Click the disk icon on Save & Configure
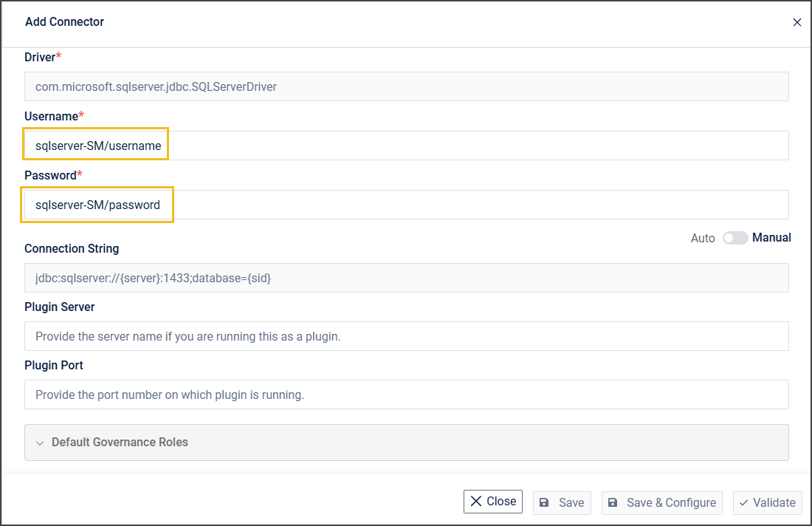 click(x=613, y=502)
